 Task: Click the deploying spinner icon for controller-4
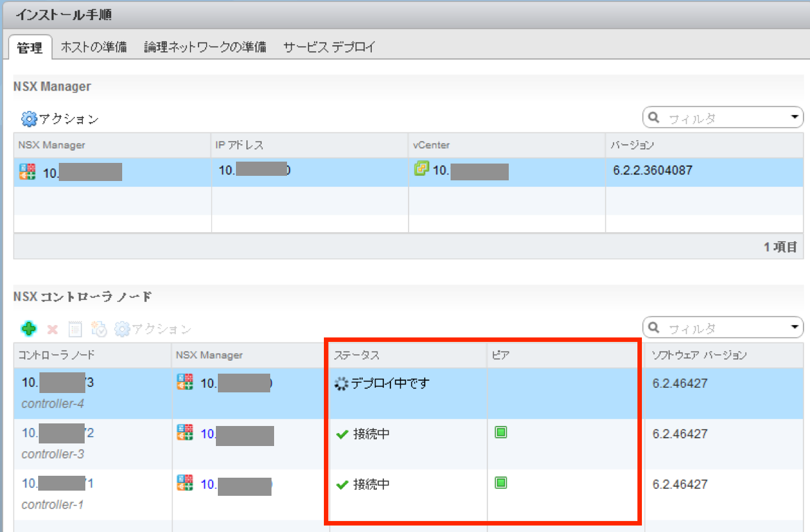(x=341, y=383)
